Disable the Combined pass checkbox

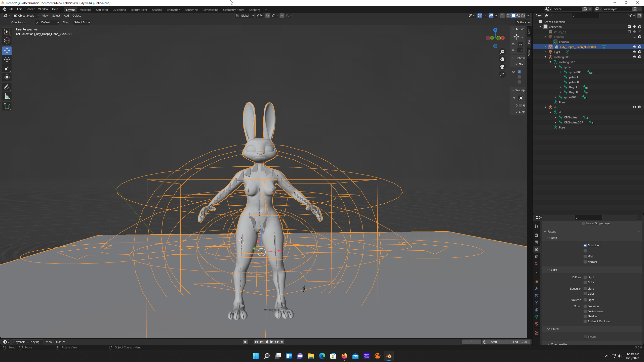pos(585,245)
